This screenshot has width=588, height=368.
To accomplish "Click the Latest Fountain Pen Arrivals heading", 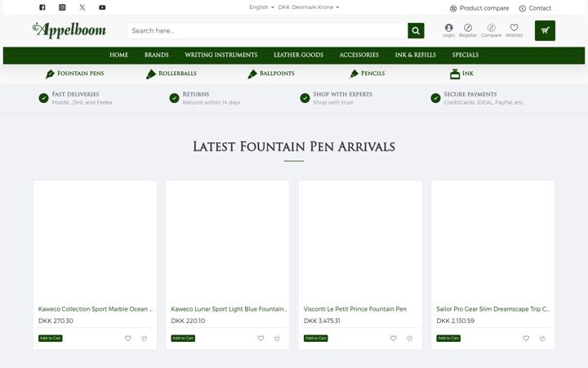I will tap(294, 146).
